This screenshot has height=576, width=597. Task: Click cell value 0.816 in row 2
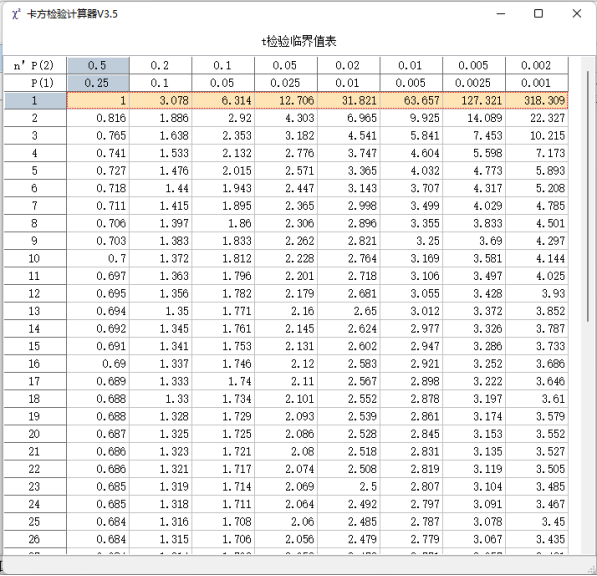click(98, 118)
